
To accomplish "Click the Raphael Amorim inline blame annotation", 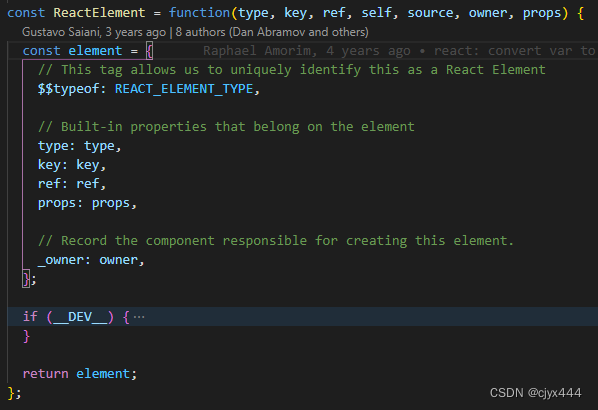I will pos(399,51).
